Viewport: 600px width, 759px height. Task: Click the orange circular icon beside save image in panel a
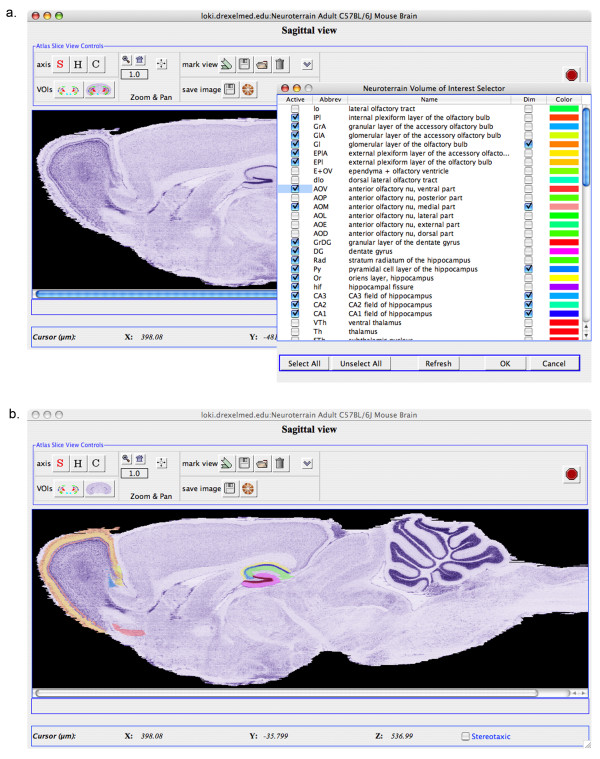(x=248, y=89)
